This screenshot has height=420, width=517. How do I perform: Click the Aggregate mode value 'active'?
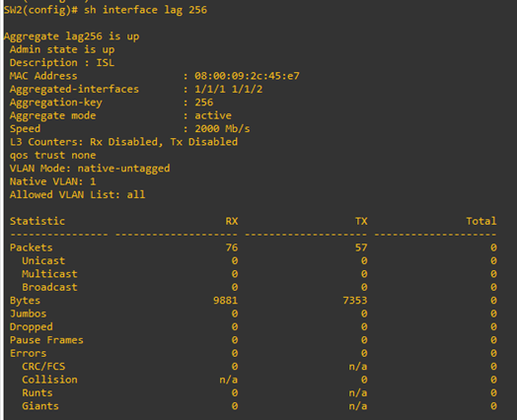pos(213,115)
